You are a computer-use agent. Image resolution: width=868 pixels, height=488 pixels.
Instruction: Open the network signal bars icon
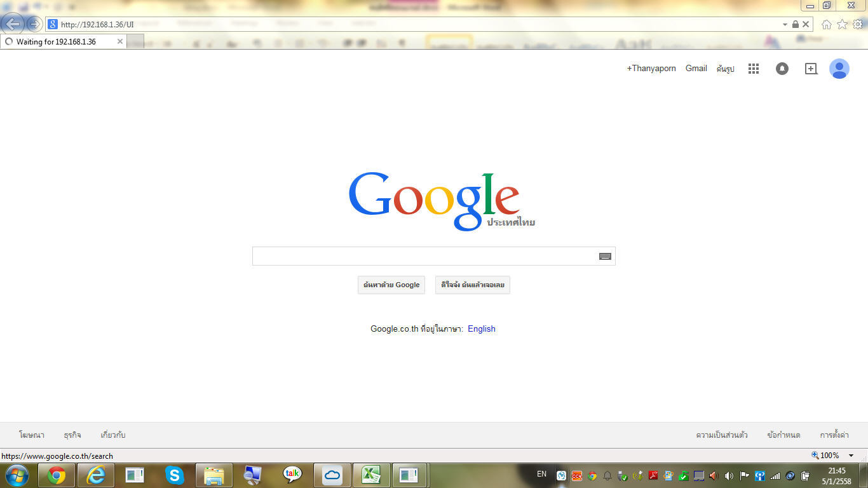pyautogui.click(x=775, y=475)
